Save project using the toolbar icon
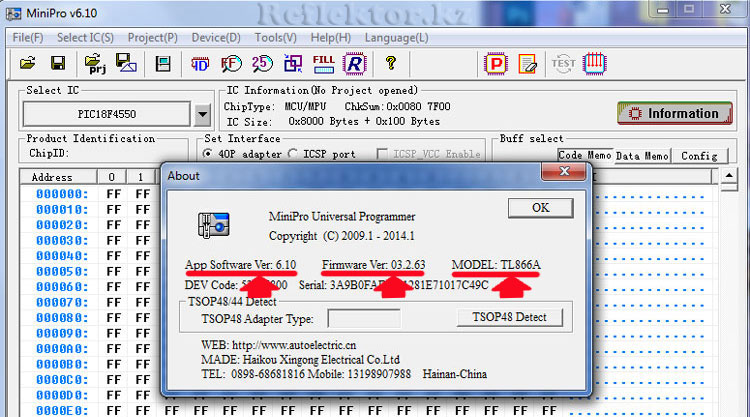The height and width of the screenshot is (417, 750). 126,63
